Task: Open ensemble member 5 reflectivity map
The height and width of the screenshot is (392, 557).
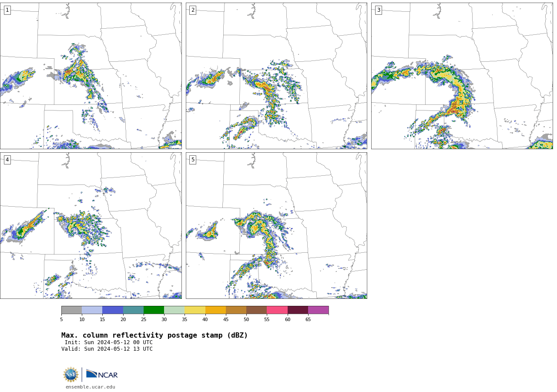Action: (x=276, y=225)
